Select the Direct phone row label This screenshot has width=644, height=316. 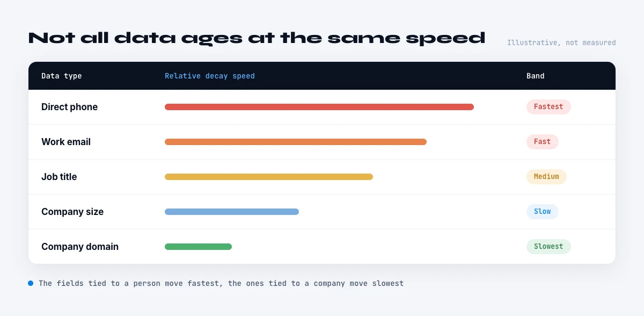(x=70, y=107)
